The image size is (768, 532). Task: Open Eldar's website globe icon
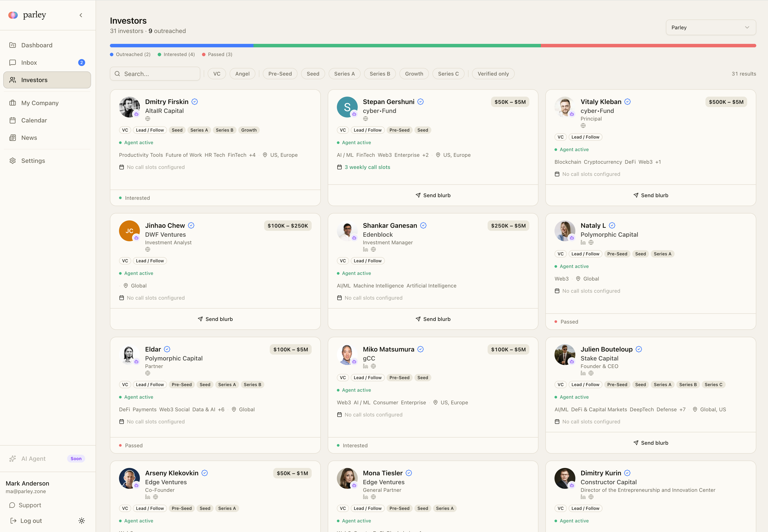pyautogui.click(x=148, y=373)
